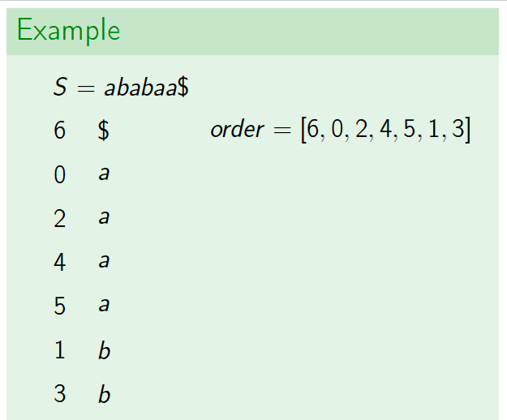Click the letter a next to 5
The image size is (507, 420).
click(104, 306)
